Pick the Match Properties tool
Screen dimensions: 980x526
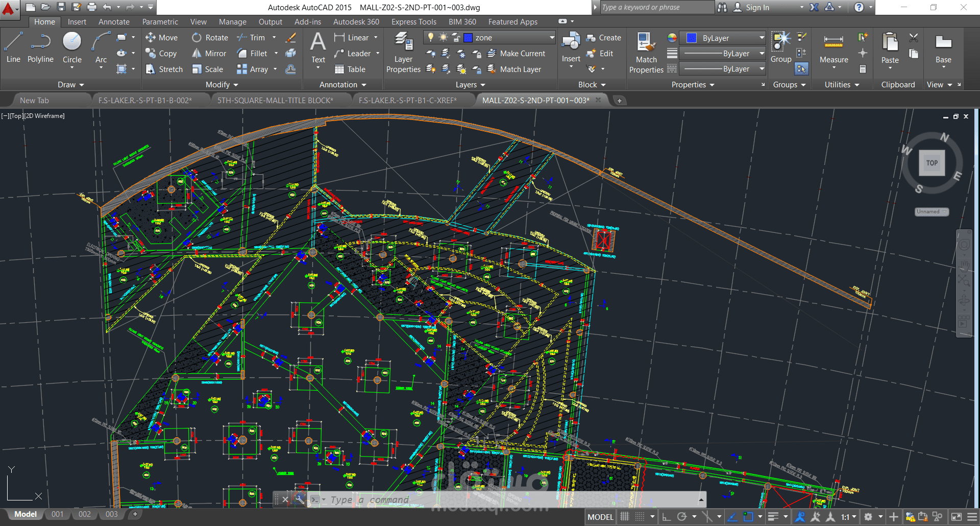(x=646, y=53)
